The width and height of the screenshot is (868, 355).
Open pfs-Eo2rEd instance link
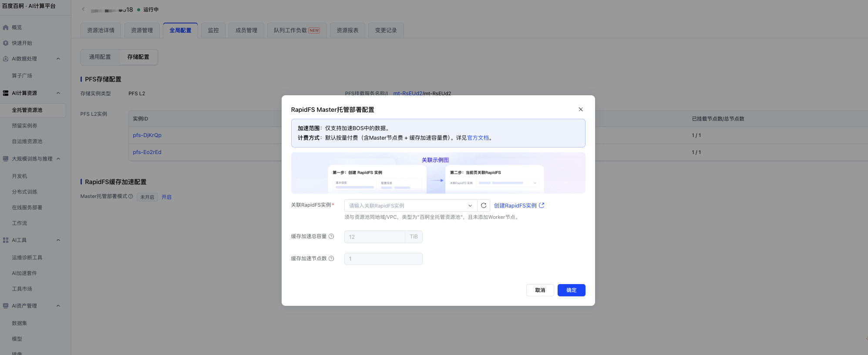[x=147, y=152]
